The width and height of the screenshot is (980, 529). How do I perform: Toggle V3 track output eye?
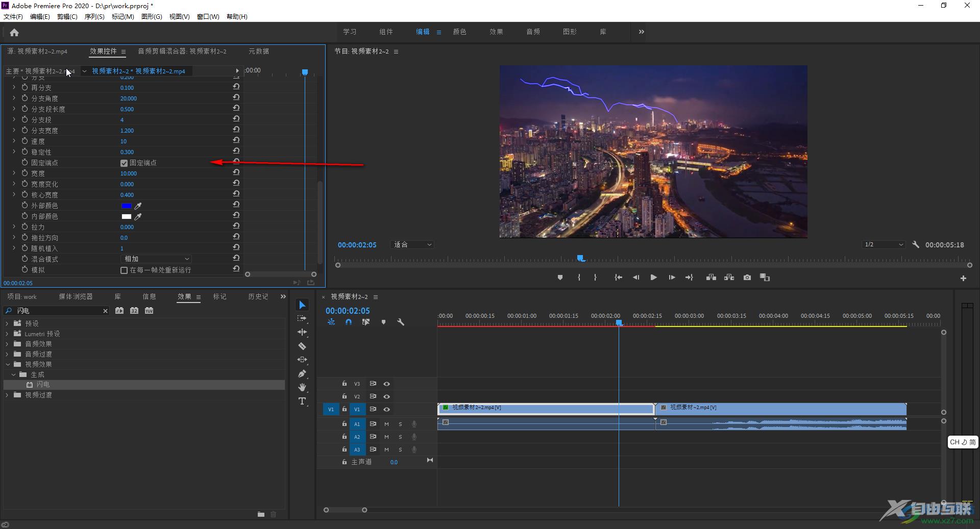coord(386,384)
